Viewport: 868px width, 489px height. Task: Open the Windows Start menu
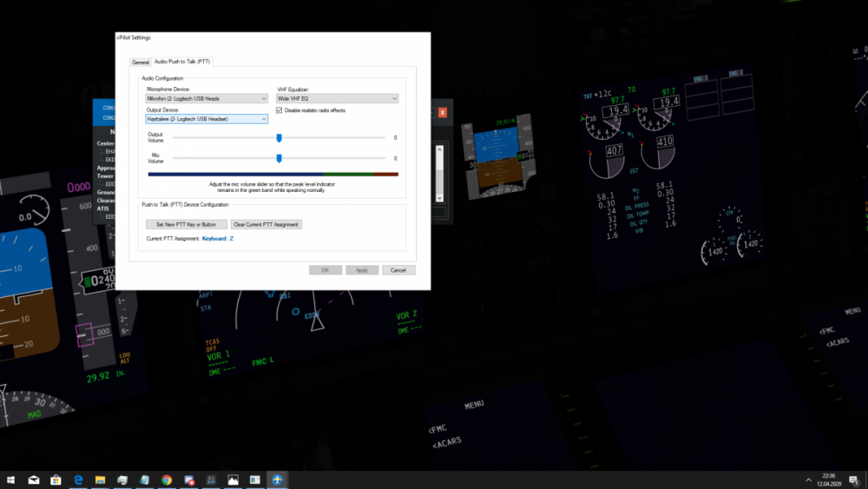click(10, 479)
